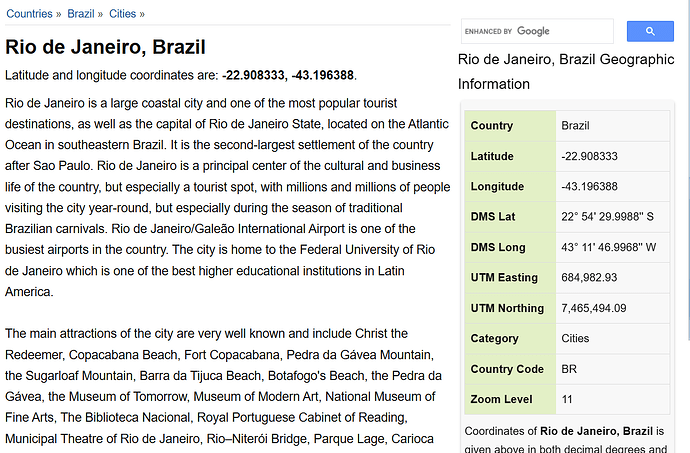Focus the Google enhanced search field

coord(537,31)
